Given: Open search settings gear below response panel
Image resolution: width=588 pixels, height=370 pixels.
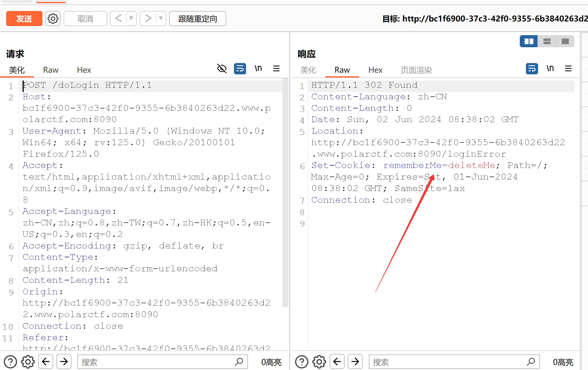Looking at the screenshot, I should pos(319,362).
